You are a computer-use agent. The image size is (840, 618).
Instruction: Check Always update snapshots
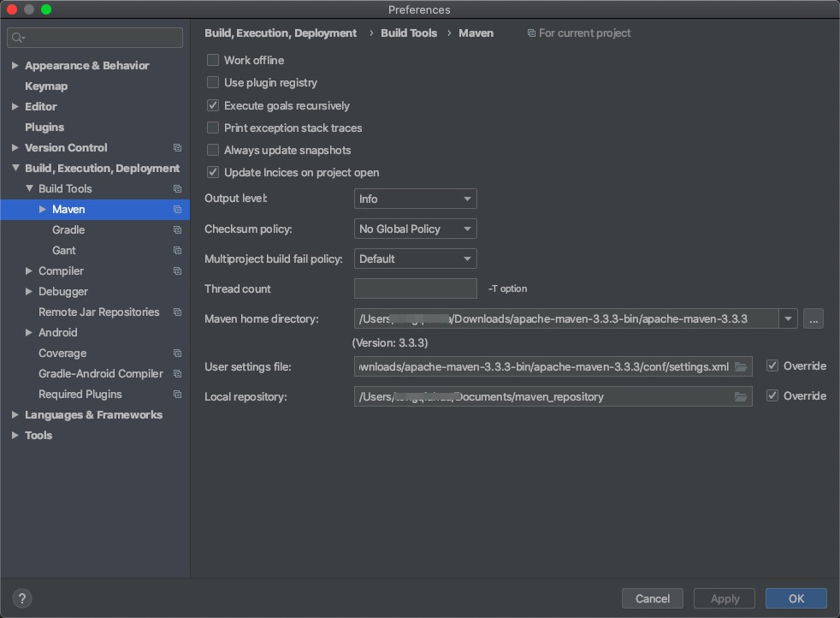click(212, 150)
